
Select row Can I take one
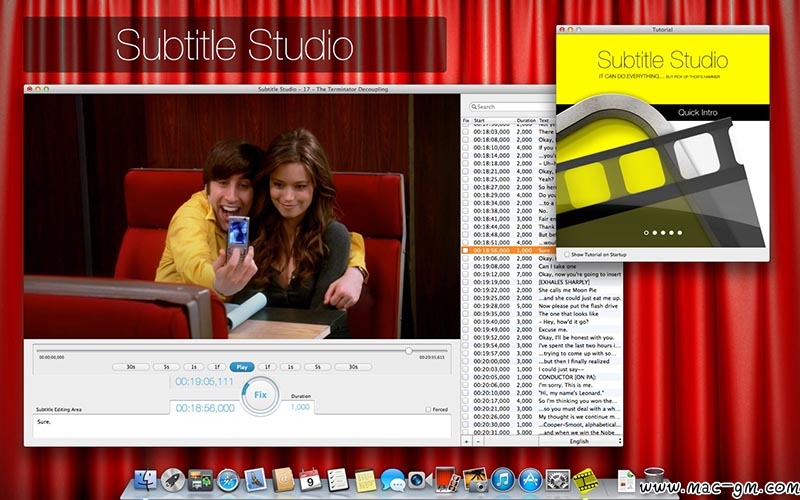(x=542, y=266)
